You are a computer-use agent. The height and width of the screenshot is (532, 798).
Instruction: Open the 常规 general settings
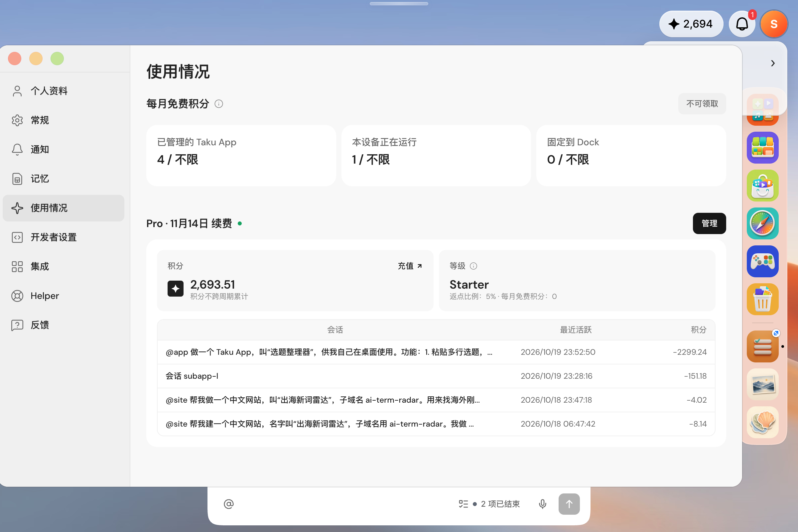click(x=63, y=120)
